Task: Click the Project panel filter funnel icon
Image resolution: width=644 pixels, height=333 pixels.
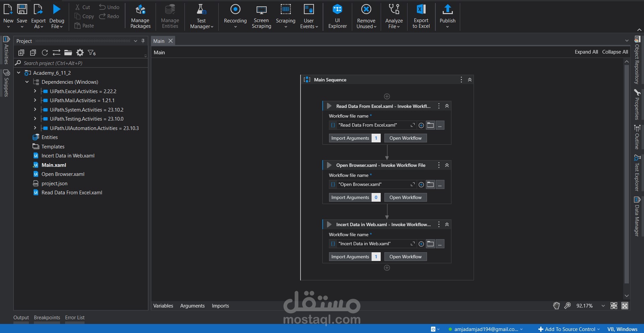Action: click(92, 53)
